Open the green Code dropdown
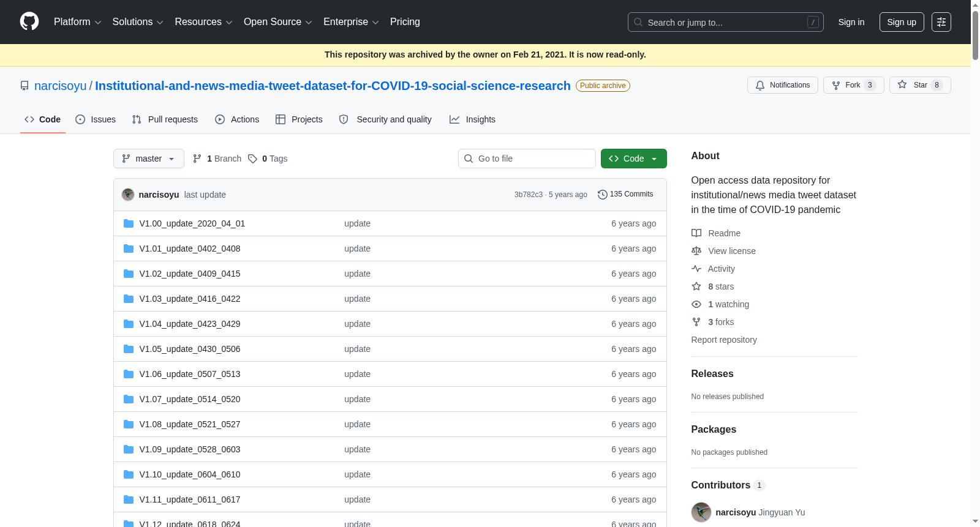The image size is (980, 527). tap(633, 159)
